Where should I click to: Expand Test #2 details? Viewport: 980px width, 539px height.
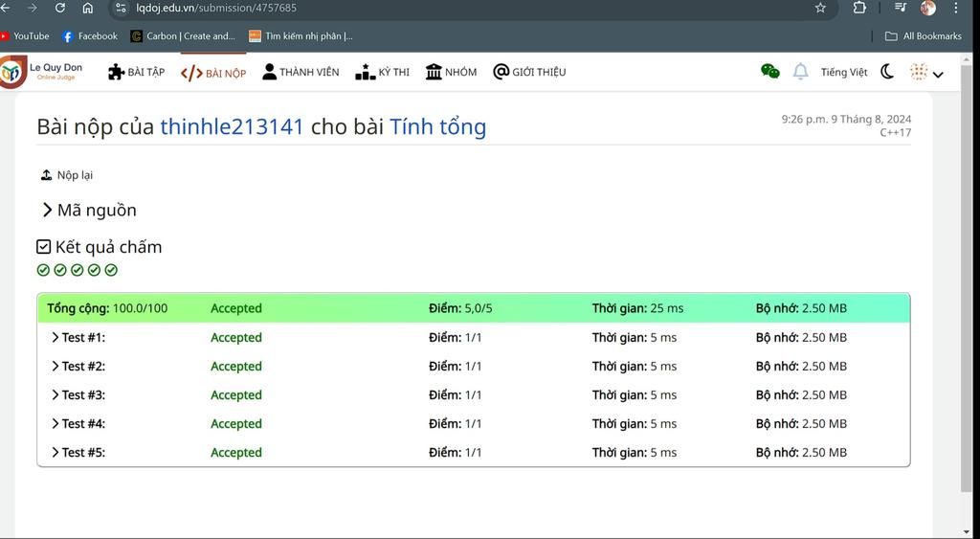point(78,367)
